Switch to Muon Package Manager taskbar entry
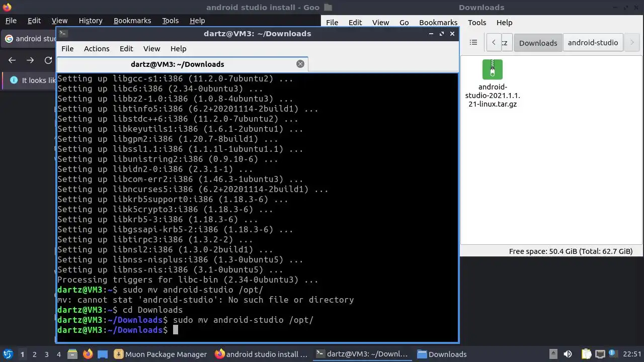The image size is (644, 362). point(160,354)
